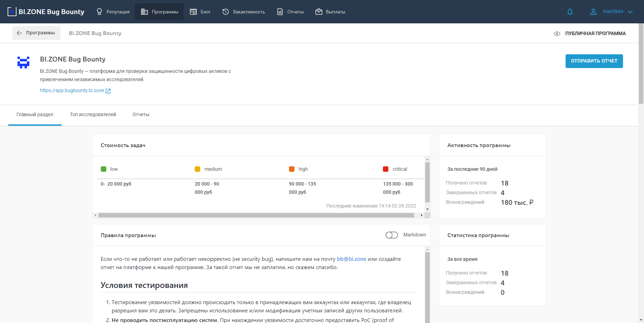Toggle the Markdown switch
The image size is (644, 323).
(391, 235)
